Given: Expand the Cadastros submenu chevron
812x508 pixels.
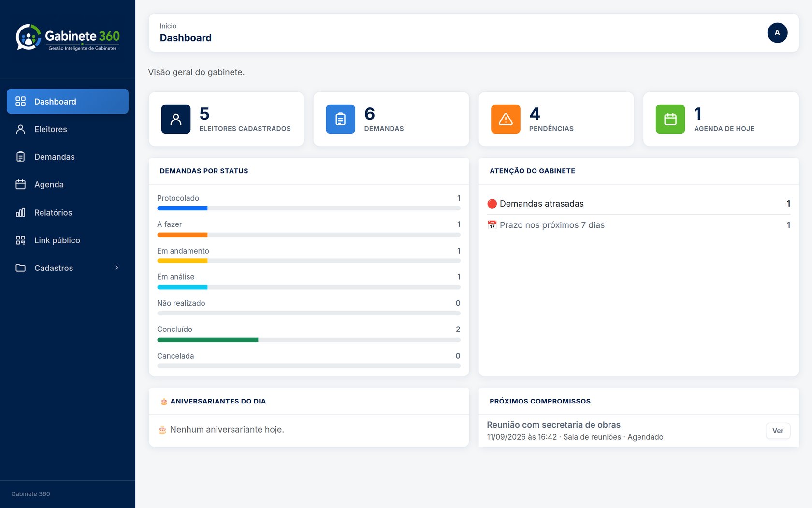Looking at the screenshot, I should pos(116,268).
